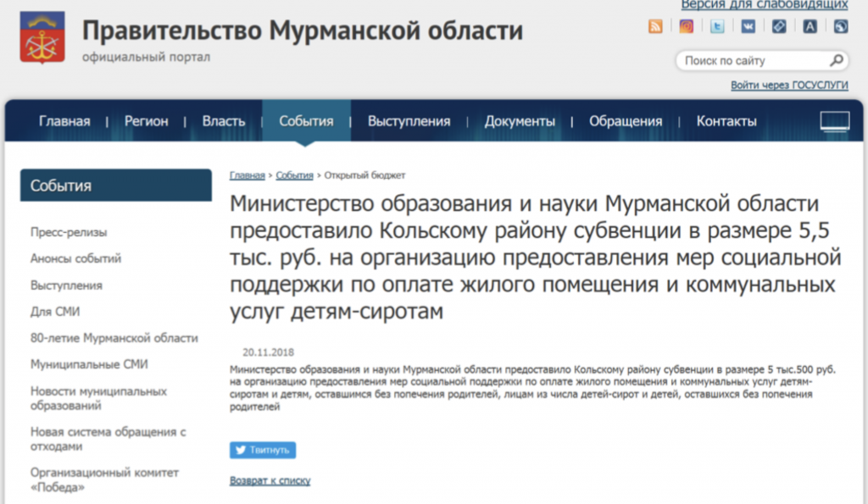Open the Instagram icon in header
Viewport: 868px width, 504px height.
pos(687,26)
